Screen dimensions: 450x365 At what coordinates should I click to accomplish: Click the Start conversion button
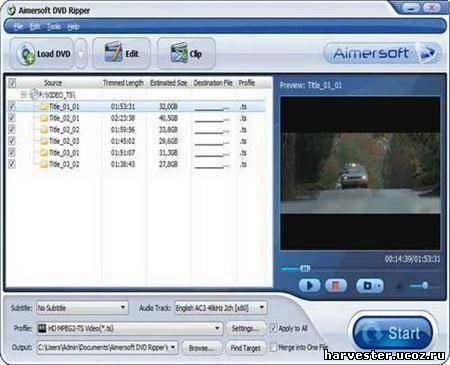(393, 332)
